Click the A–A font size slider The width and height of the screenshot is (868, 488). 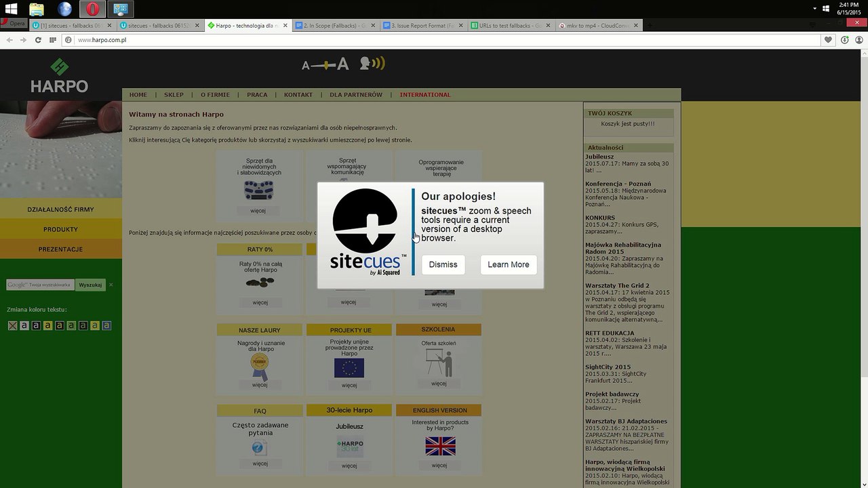tap(325, 64)
